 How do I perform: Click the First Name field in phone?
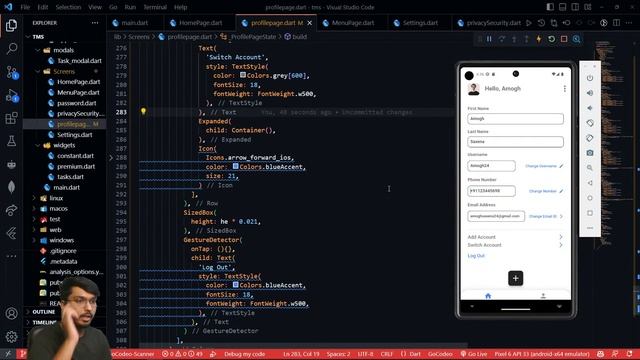pyautogui.click(x=515, y=119)
